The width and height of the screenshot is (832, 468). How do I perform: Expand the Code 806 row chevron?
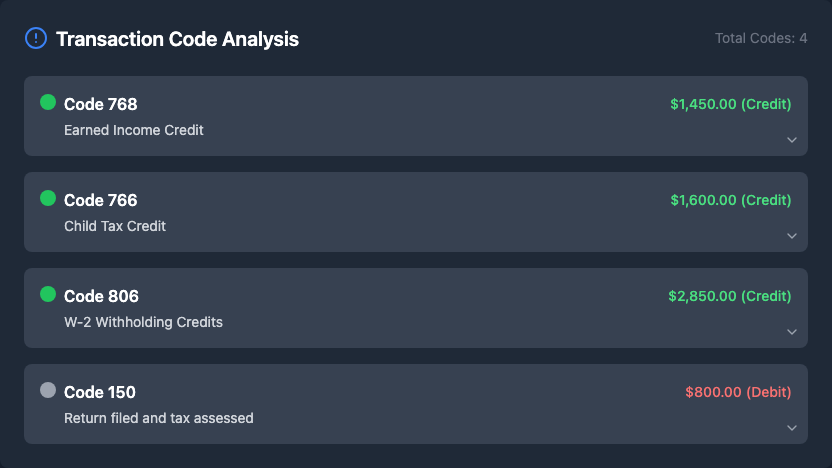(792, 332)
